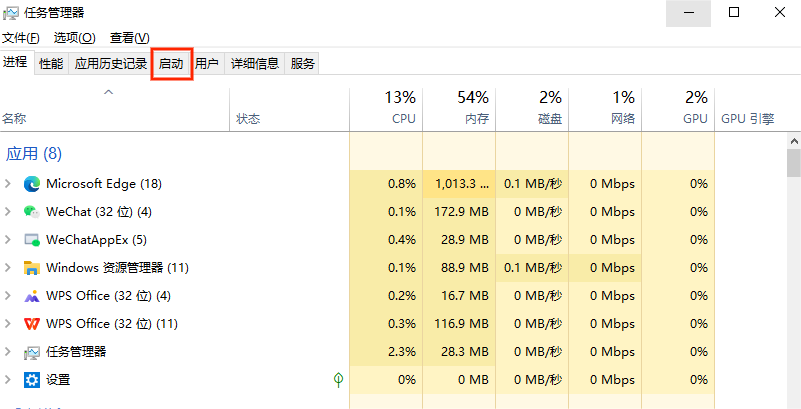Sort by the GPU 2% column header

[678, 110]
